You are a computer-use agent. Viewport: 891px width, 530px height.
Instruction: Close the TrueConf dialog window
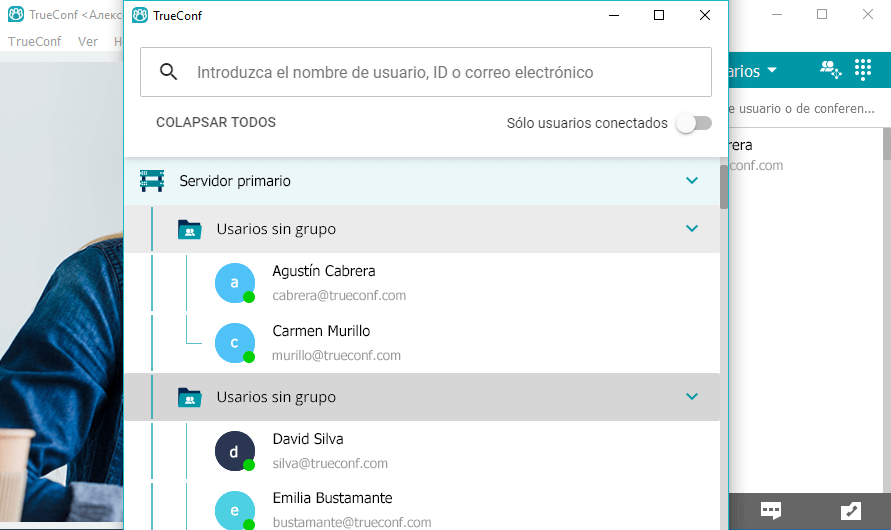coord(705,15)
